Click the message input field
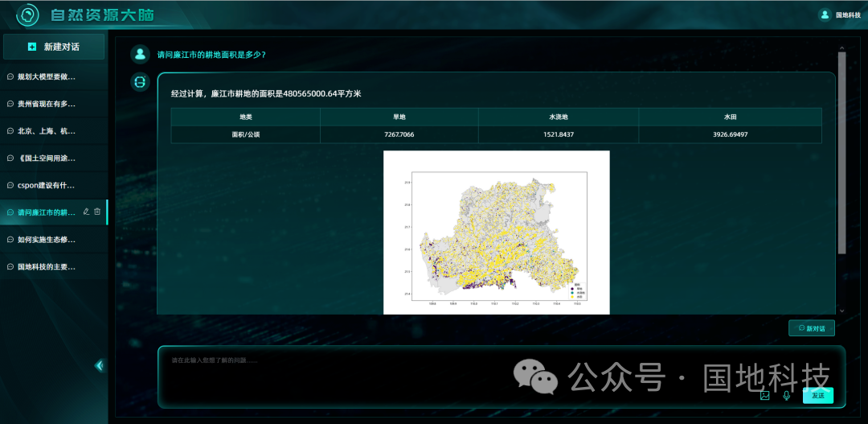Image resolution: width=868 pixels, height=424 pixels. tap(501, 377)
